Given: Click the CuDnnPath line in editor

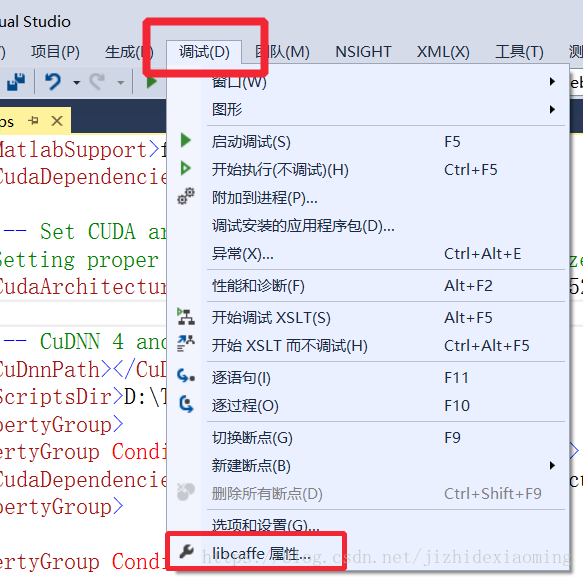Looking at the screenshot, I should click(x=83, y=370).
